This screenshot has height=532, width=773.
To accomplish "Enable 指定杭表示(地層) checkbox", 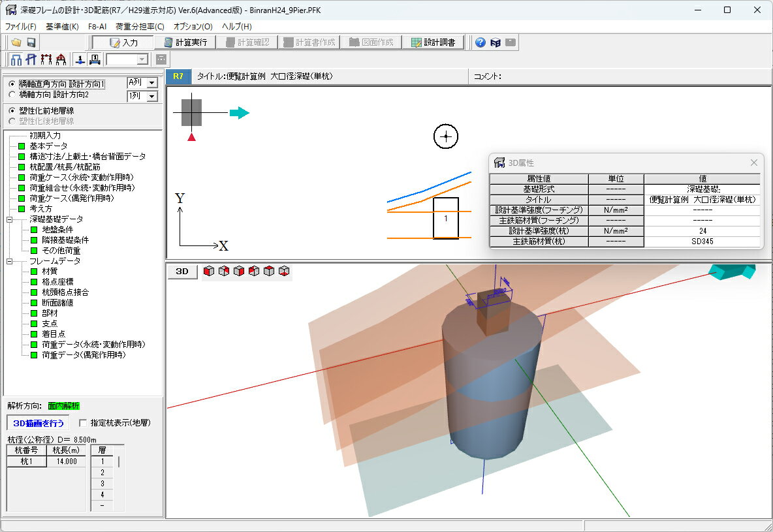I will (83, 422).
